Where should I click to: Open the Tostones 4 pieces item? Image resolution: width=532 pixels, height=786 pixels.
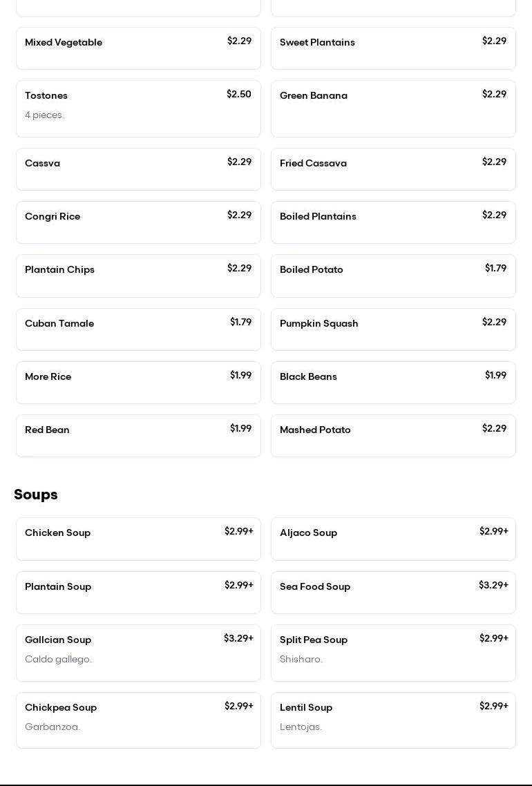(x=138, y=108)
